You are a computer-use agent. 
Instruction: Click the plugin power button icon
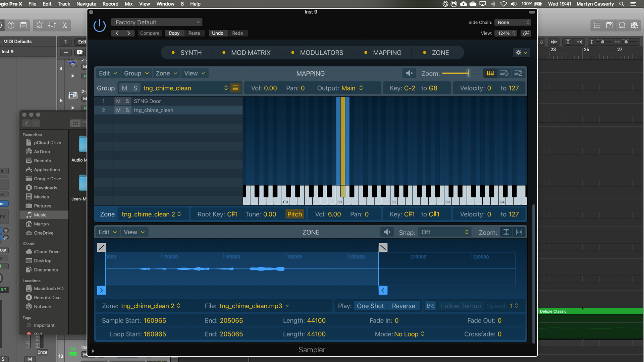[100, 26]
